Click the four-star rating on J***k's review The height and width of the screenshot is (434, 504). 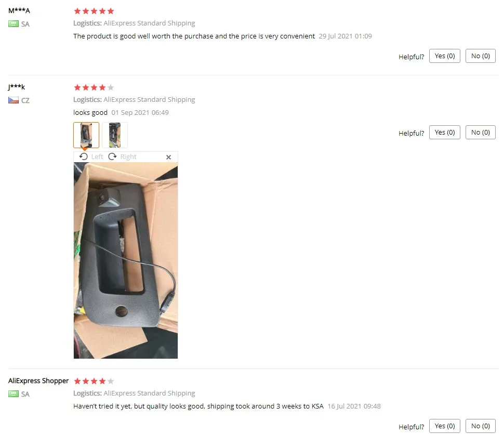pos(94,87)
